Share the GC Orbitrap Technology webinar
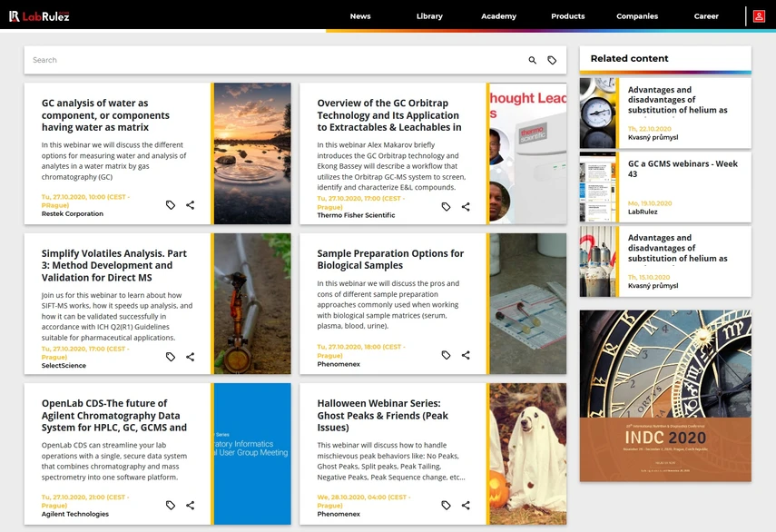This screenshot has height=532, width=776. coord(466,207)
